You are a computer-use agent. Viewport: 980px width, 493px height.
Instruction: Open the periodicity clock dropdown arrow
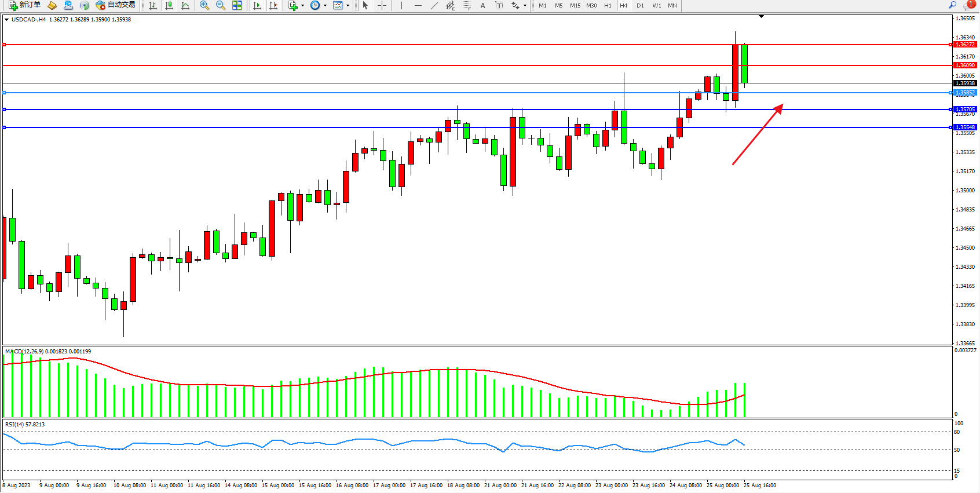point(325,6)
